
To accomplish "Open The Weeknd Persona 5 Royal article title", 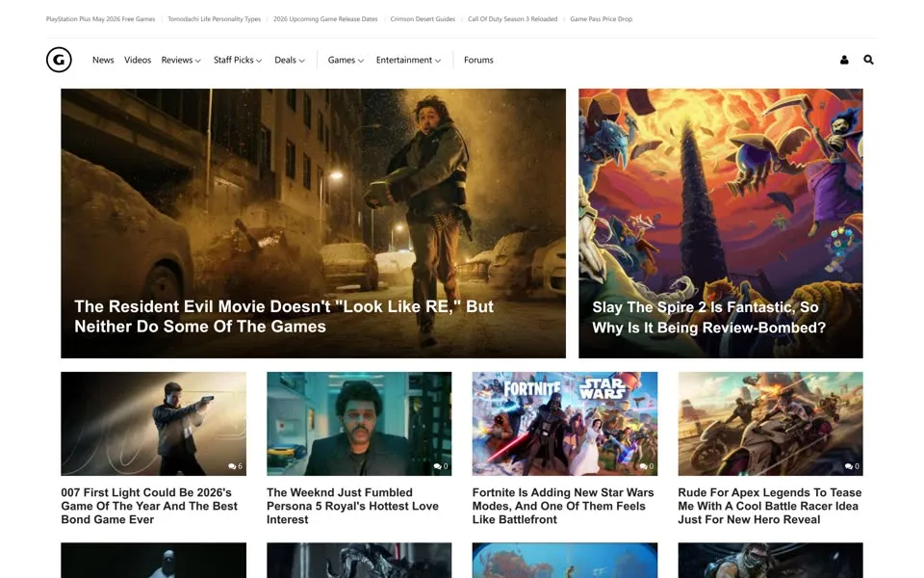I will pos(352,506).
